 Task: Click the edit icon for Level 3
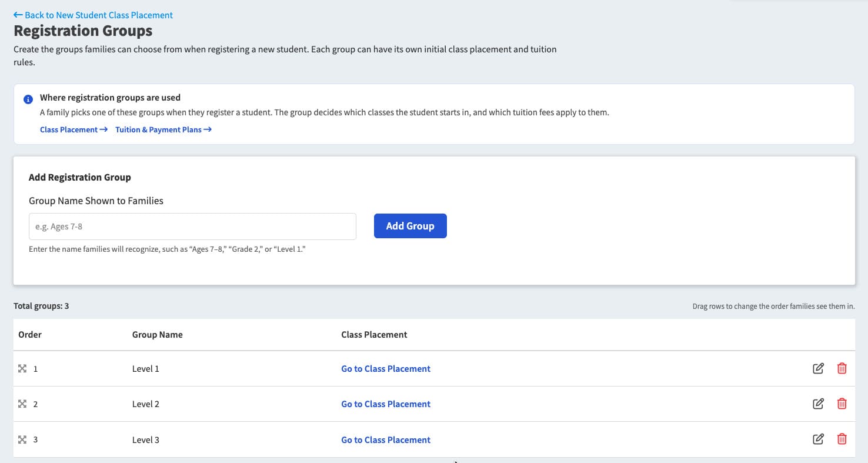click(818, 439)
